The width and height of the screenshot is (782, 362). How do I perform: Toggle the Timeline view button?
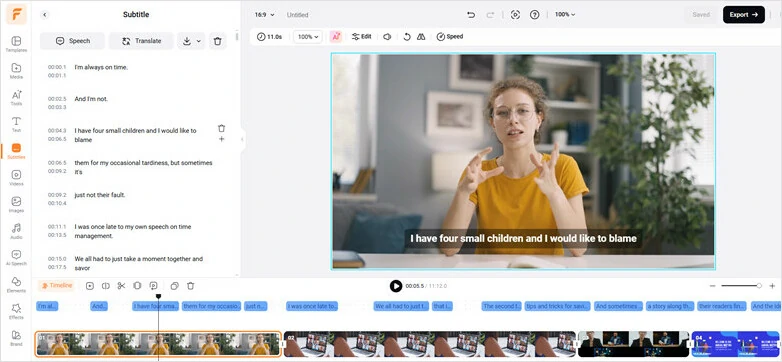tap(57, 286)
